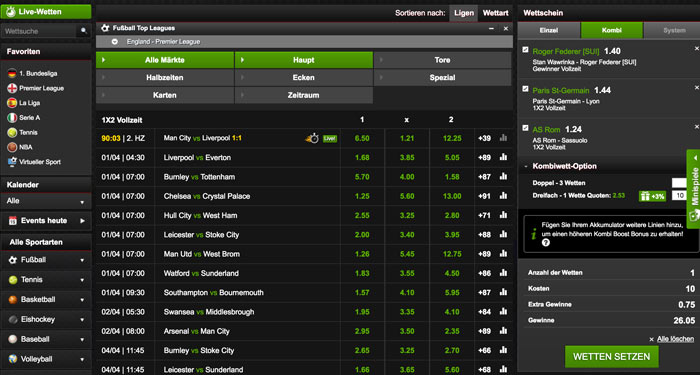Click the Dreifach stake input field

click(679, 196)
